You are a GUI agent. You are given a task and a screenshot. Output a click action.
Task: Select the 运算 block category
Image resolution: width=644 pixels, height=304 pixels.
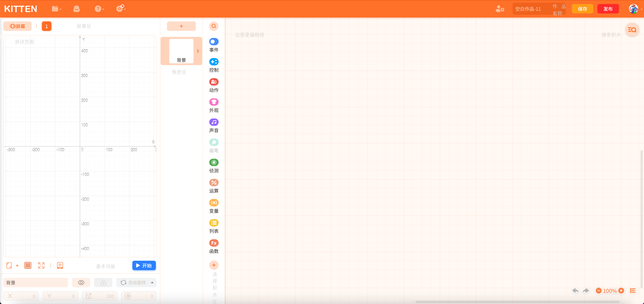[214, 186]
